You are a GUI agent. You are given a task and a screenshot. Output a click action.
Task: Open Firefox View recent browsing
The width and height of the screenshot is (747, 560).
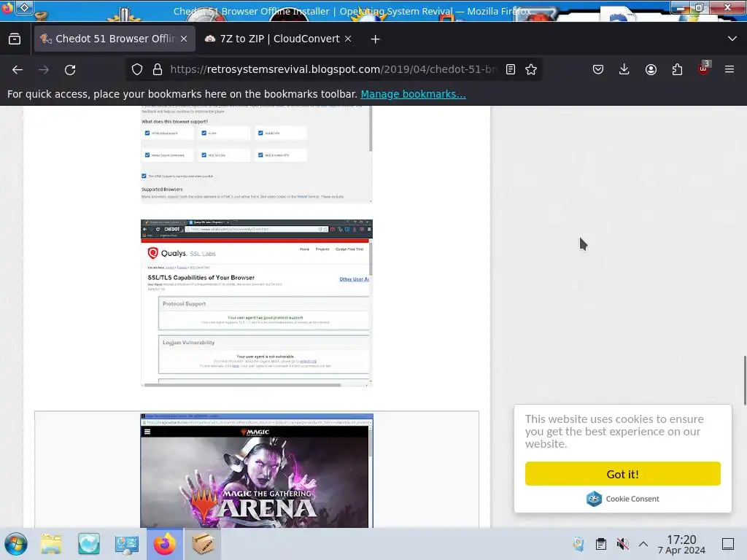[15, 39]
